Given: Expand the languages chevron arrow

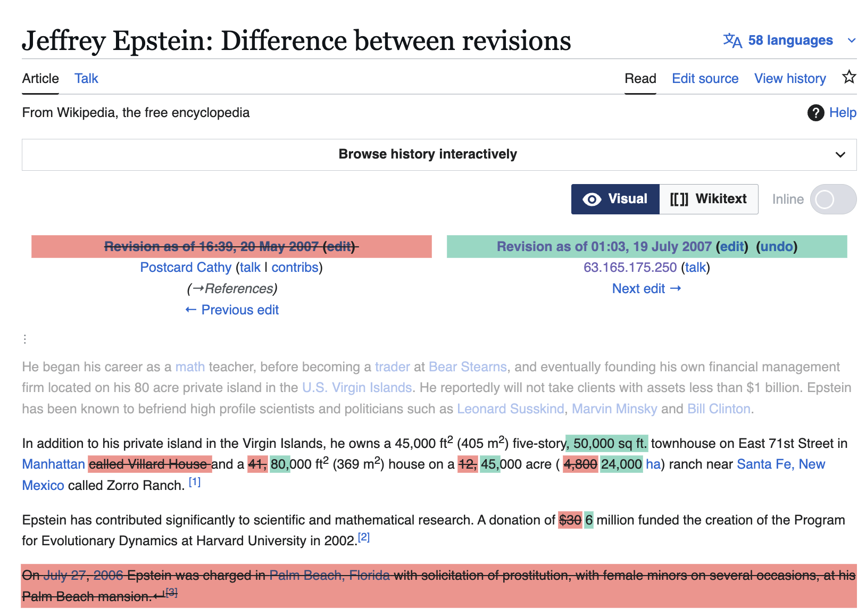Looking at the screenshot, I should [851, 41].
